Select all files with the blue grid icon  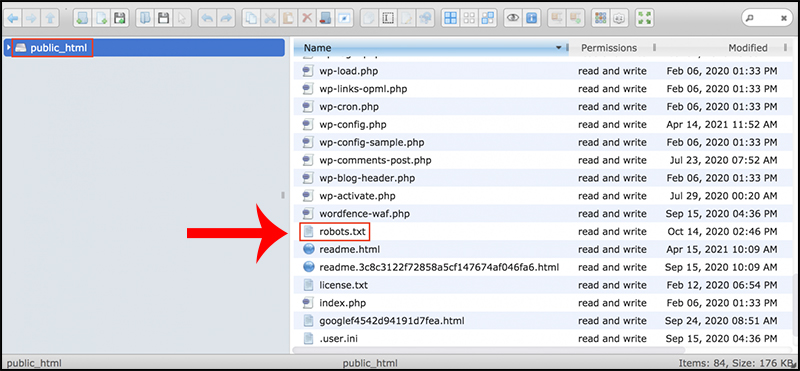pos(451,19)
